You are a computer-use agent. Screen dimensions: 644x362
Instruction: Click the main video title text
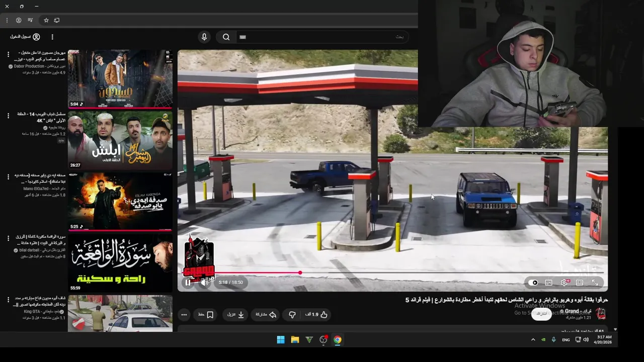(507, 300)
